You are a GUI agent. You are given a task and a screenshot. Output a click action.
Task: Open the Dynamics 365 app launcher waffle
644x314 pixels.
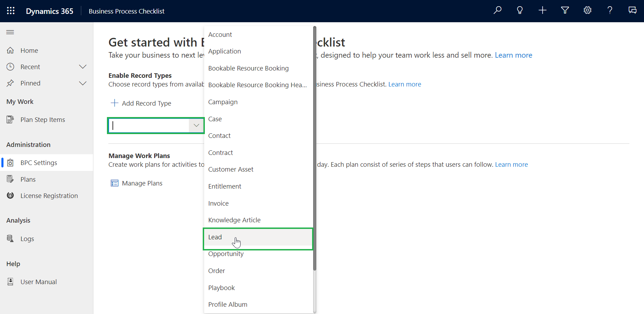(11, 11)
